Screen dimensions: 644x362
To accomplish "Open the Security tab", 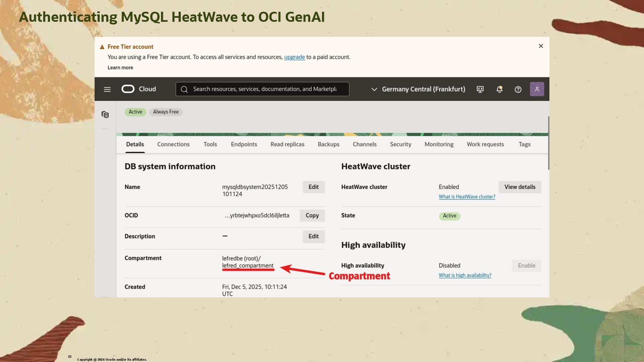I will (x=400, y=144).
